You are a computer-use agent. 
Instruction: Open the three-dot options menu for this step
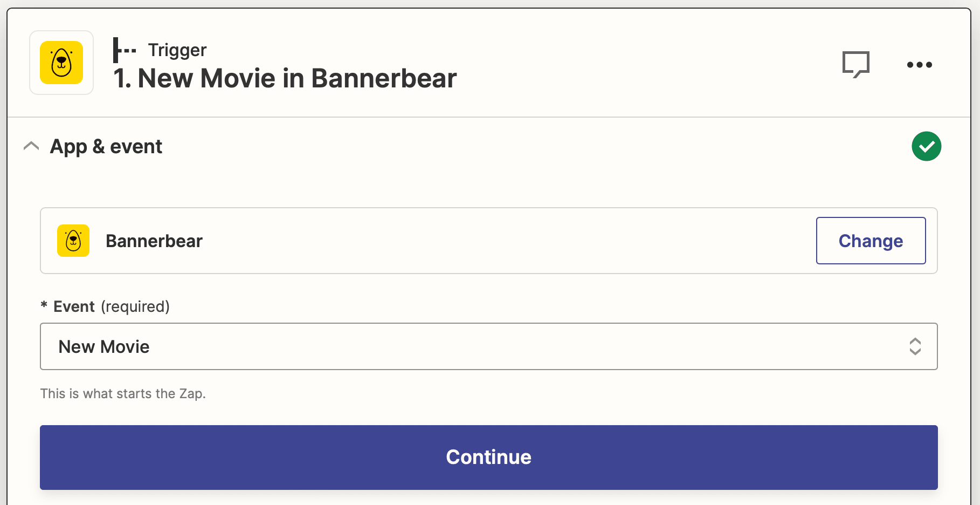coord(919,64)
